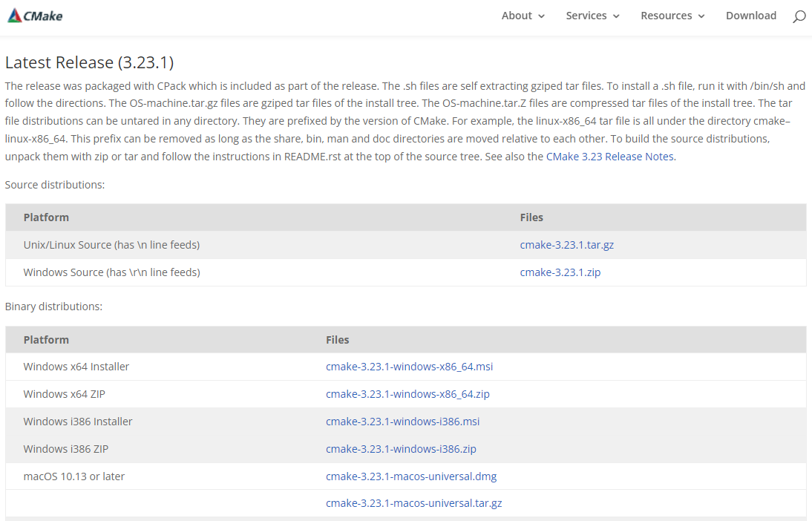This screenshot has width=812, height=521.
Task: Click Platform header in source table
Action: (x=46, y=217)
